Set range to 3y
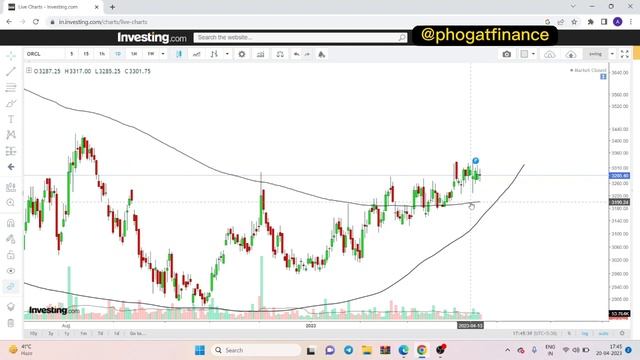 (x=51, y=333)
